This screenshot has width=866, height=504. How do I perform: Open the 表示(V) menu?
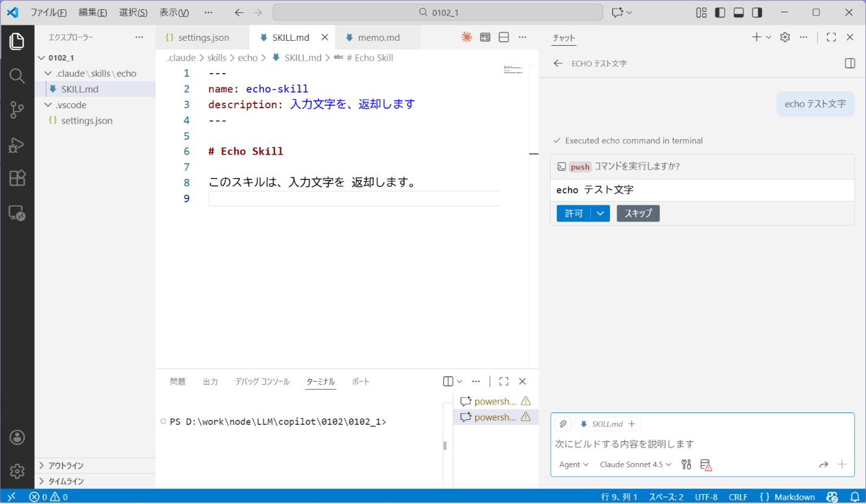pyautogui.click(x=173, y=12)
